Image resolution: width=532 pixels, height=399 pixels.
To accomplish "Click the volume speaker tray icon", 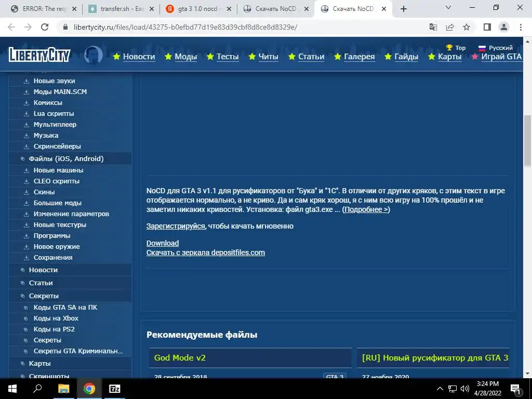I will pyautogui.click(x=465, y=389).
